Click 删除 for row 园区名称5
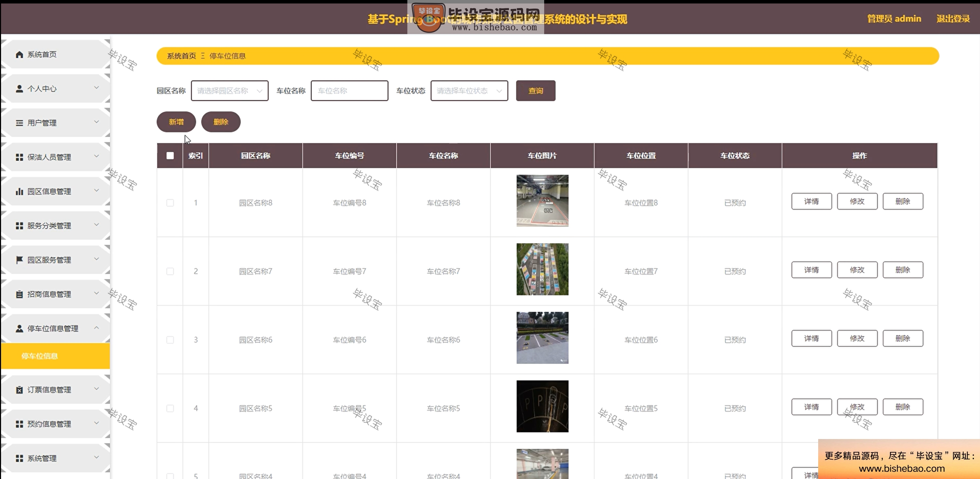Viewport: 980px width, 479px height. 903,407
